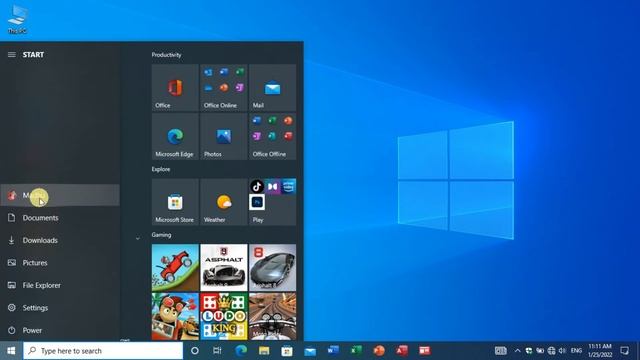Open the Action Center notifications
The width and height of the screenshot is (640, 360).
pos(624,351)
